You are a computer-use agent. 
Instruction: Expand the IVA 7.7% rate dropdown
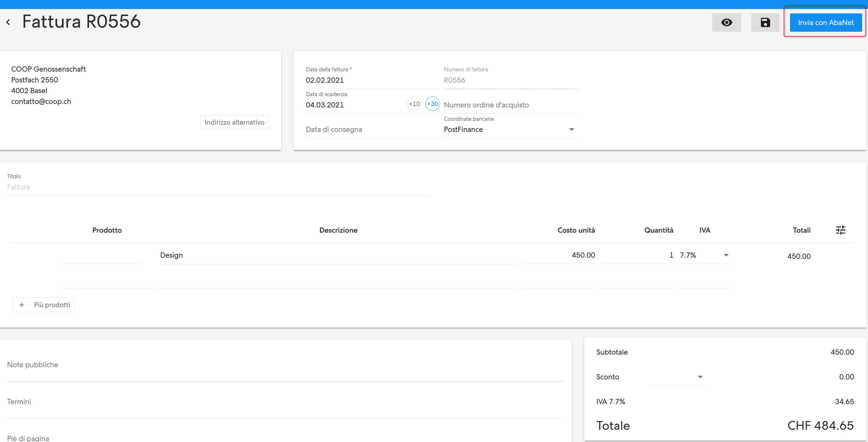[705, 255]
